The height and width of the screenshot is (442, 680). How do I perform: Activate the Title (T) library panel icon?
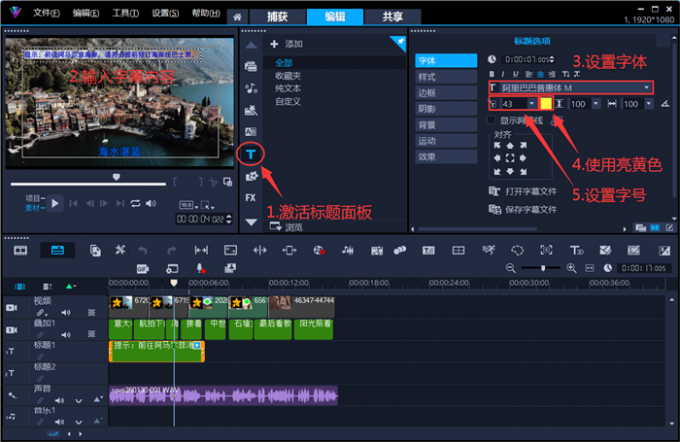[x=251, y=154]
